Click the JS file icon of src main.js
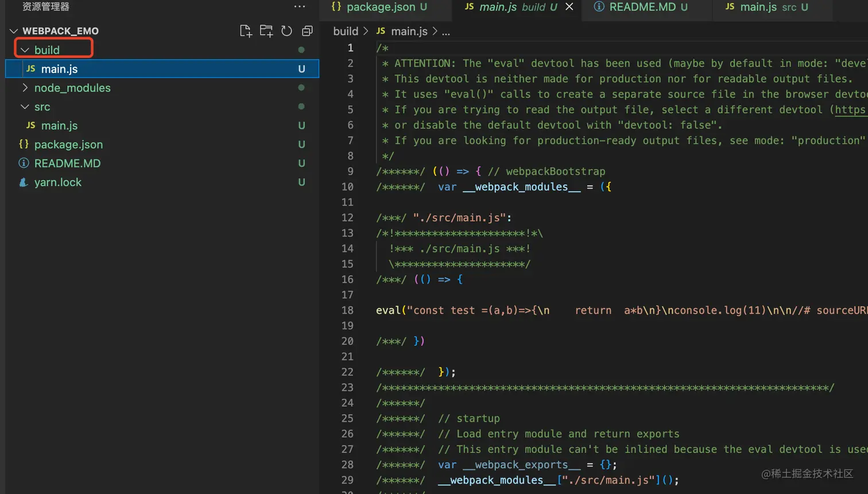The image size is (868, 494). click(x=31, y=125)
